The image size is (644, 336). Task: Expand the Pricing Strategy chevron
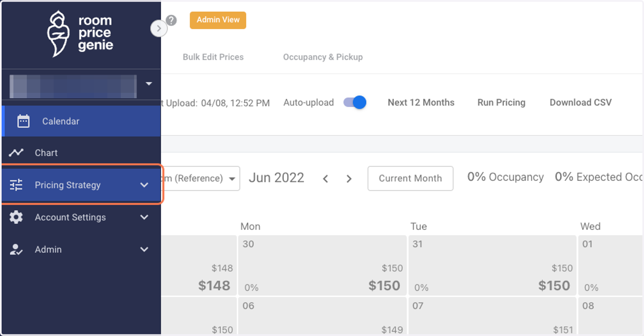point(144,185)
